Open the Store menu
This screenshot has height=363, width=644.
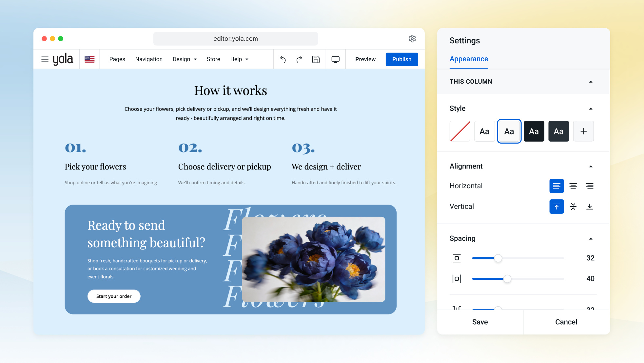click(x=213, y=59)
